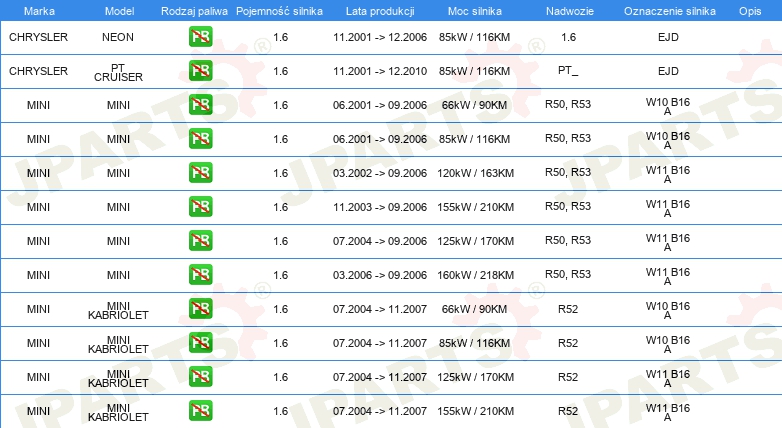Viewport: 782px width, 428px height.
Task: Click 155kW / 210KM in R50, R53 row
Action: click(475, 207)
